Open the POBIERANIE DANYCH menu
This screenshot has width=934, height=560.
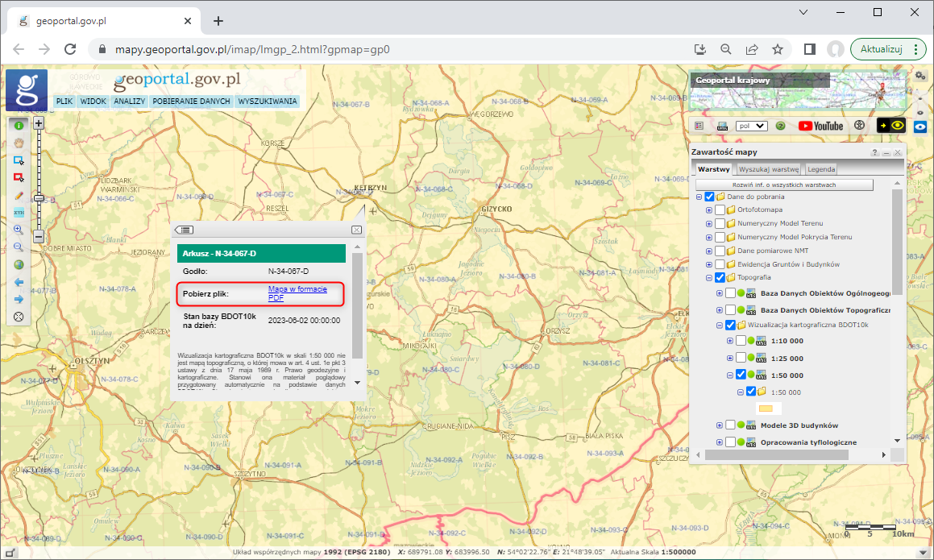point(191,101)
